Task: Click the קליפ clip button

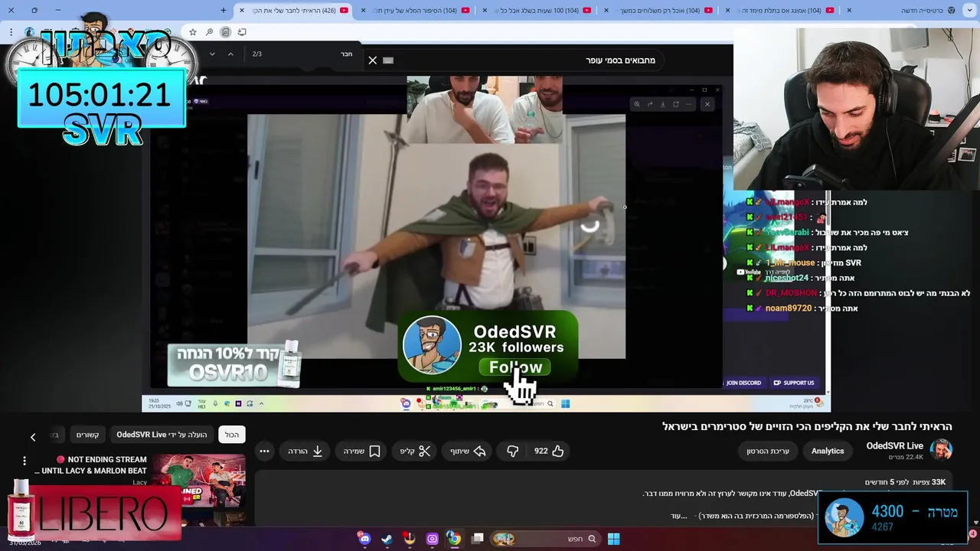Action: click(x=416, y=451)
